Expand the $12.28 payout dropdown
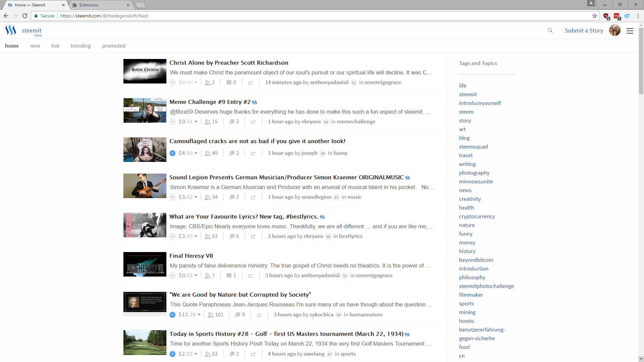This screenshot has width=644, height=362. tap(190, 315)
